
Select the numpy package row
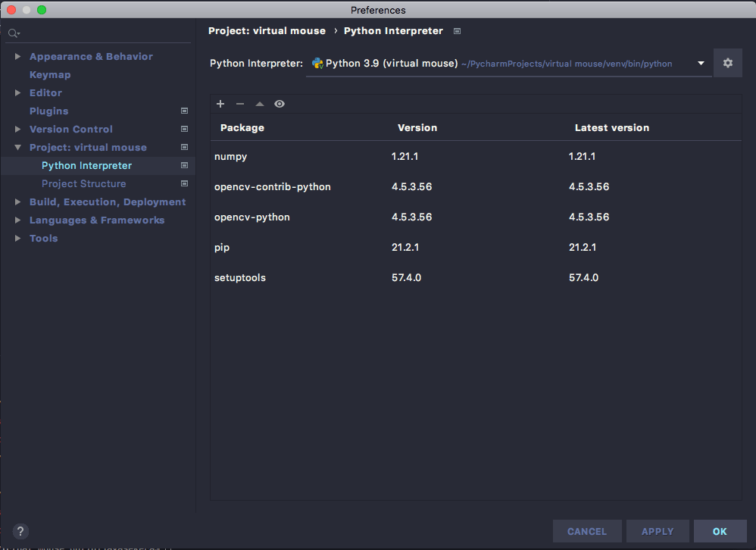(476, 156)
